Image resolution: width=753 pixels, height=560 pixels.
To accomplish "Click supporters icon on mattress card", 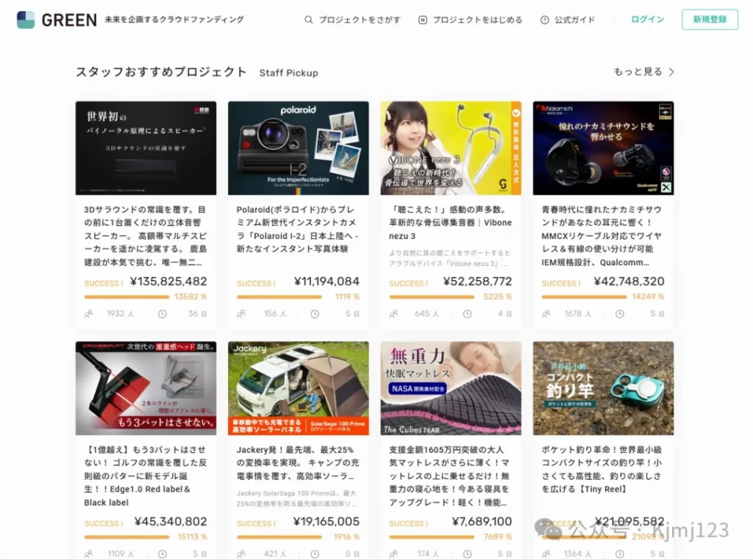I will [394, 554].
